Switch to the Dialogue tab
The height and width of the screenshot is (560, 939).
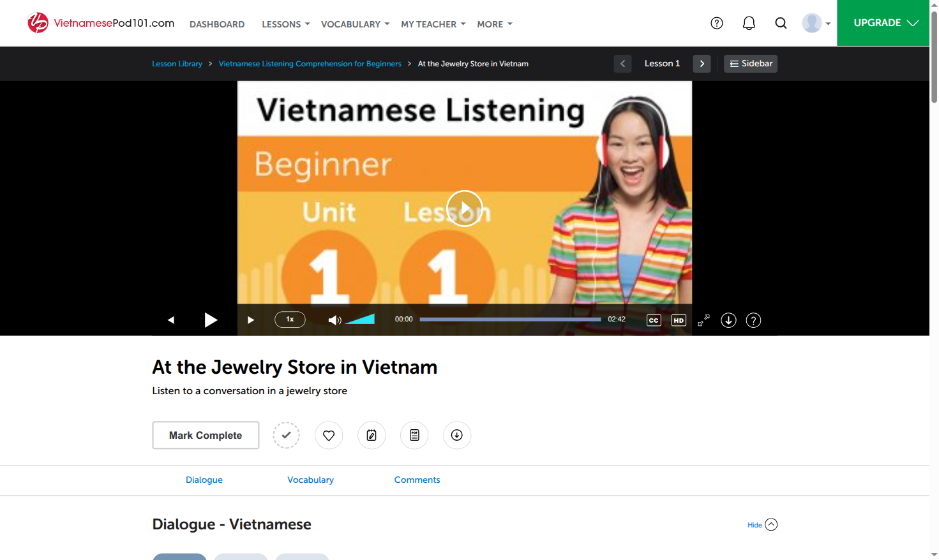[x=204, y=480]
